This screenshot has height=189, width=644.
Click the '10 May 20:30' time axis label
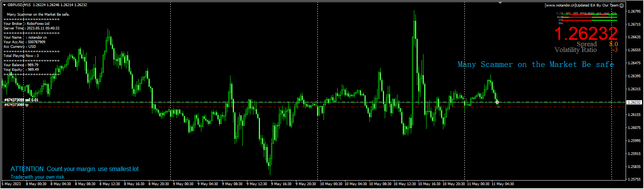click(454, 184)
